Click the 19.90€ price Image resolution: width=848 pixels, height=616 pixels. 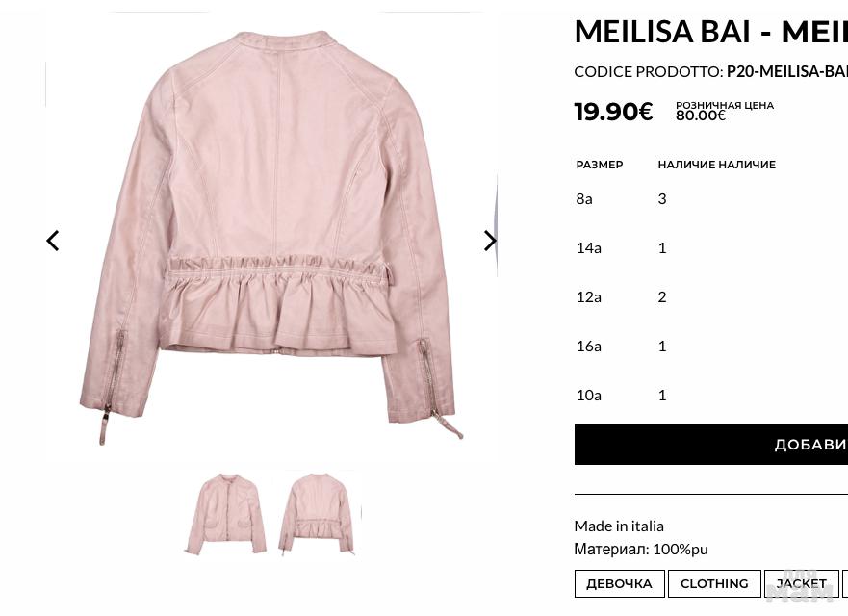point(614,112)
